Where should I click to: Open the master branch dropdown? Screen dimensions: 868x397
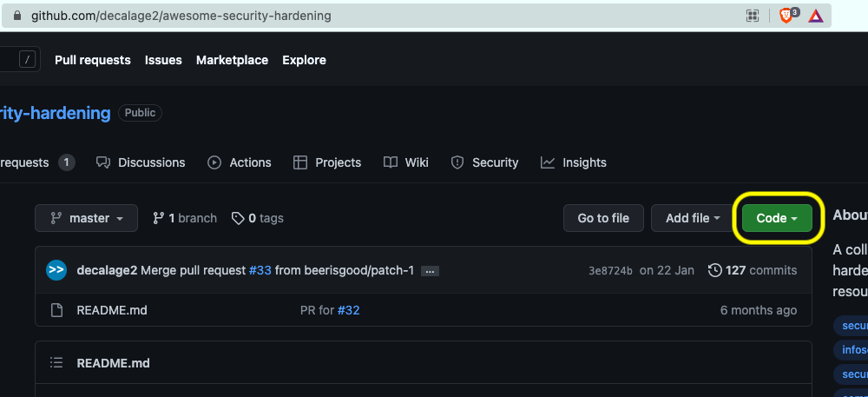point(86,218)
